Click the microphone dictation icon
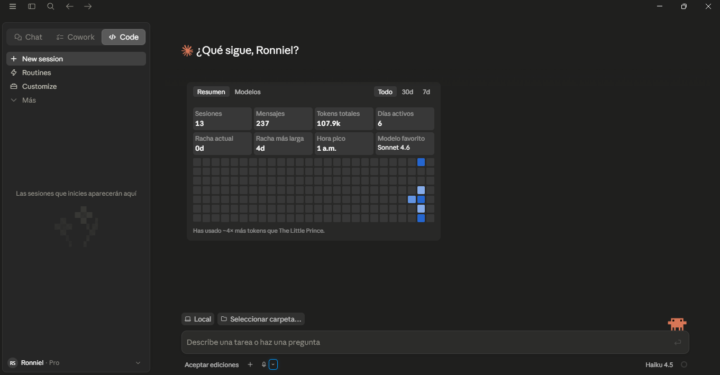The height and width of the screenshot is (375, 720). tap(264, 364)
